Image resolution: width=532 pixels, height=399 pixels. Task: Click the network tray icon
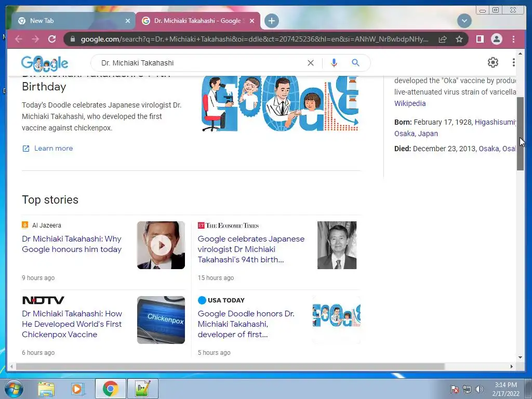pos(467,389)
